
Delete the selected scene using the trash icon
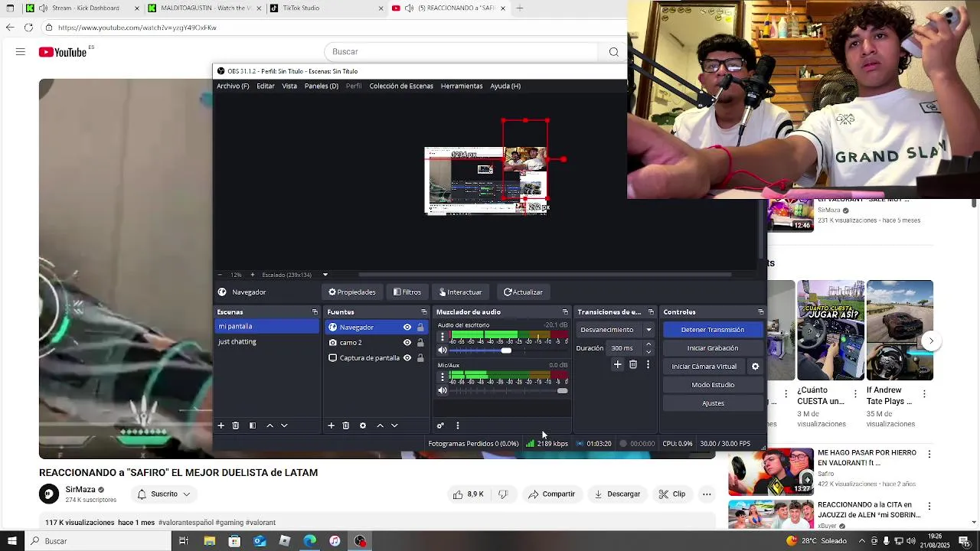click(236, 425)
